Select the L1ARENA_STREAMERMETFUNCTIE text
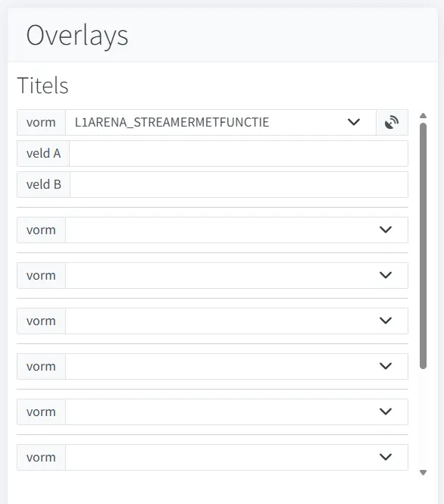The height and width of the screenshot is (504, 444). [x=172, y=123]
